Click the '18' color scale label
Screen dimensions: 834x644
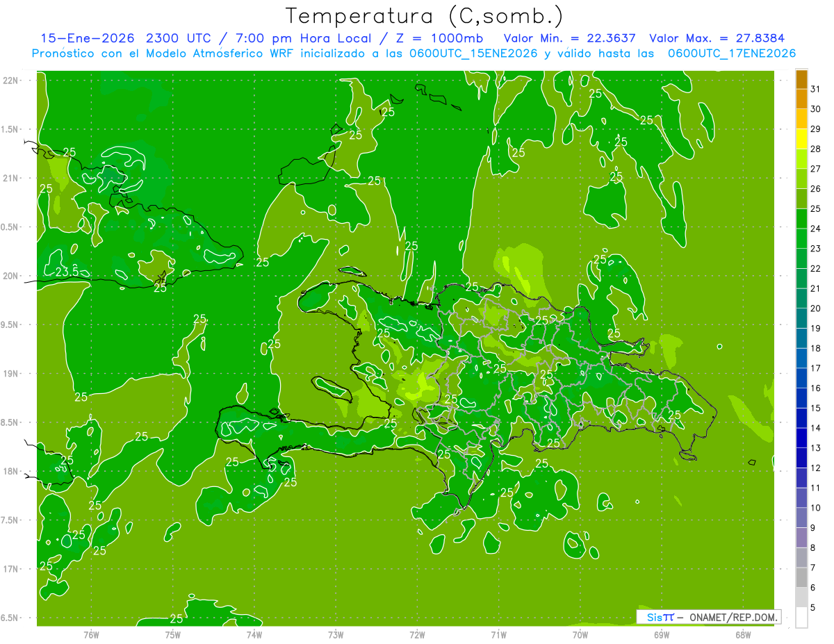pyautogui.click(x=815, y=348)
